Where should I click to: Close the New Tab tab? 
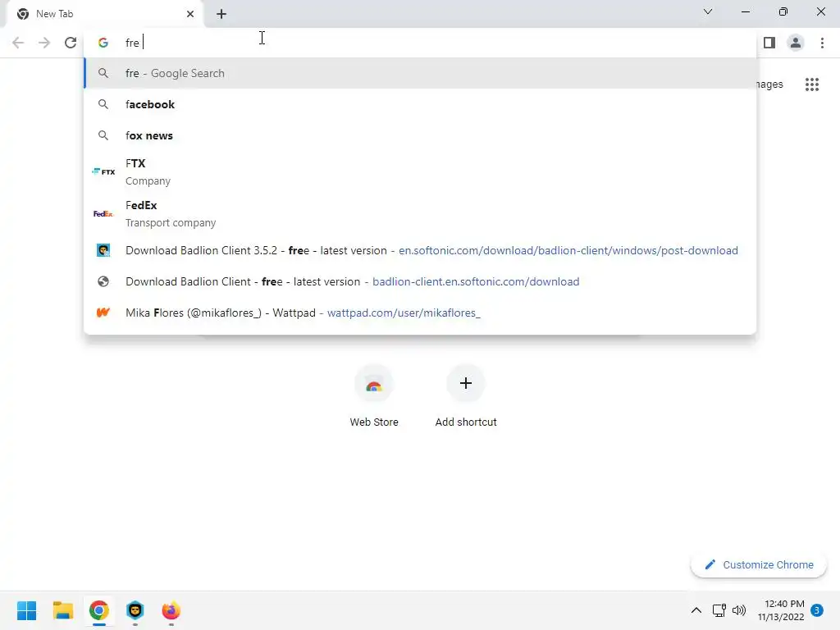[190, 14]
